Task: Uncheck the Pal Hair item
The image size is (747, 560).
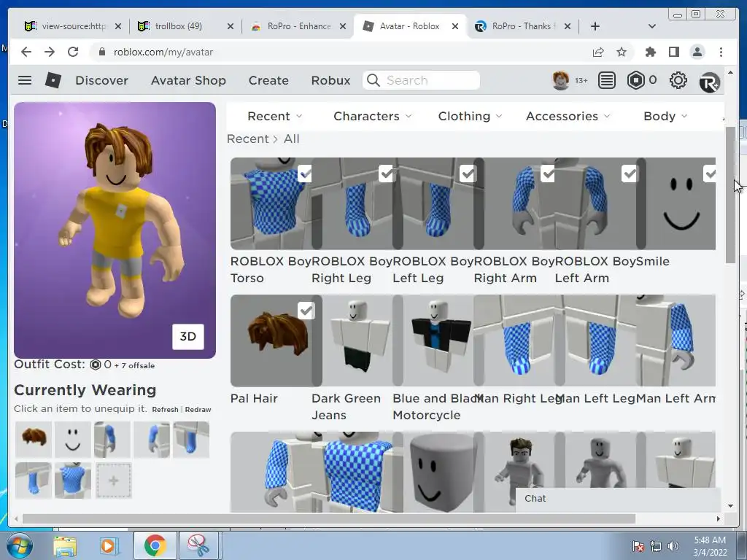Action: point(306,311)
